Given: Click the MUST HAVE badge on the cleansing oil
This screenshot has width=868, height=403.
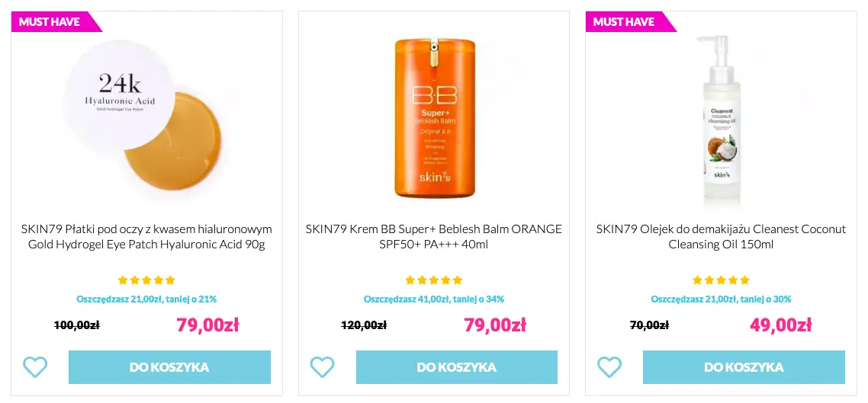Looking at the screenshot, I should pyautogui.click(x=625, y=22).
